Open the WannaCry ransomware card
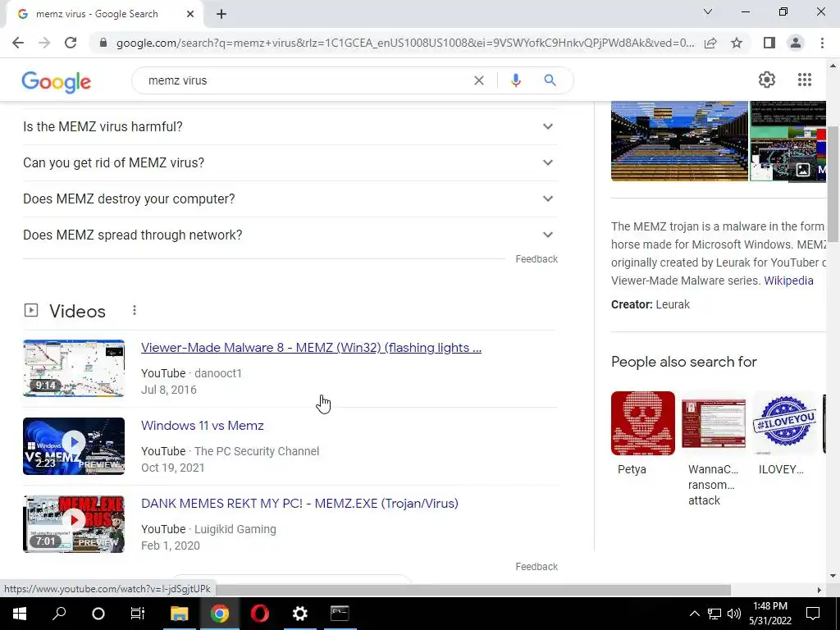Image resolution: width=840 pixels, height=630 pixels. click(713, 449)
